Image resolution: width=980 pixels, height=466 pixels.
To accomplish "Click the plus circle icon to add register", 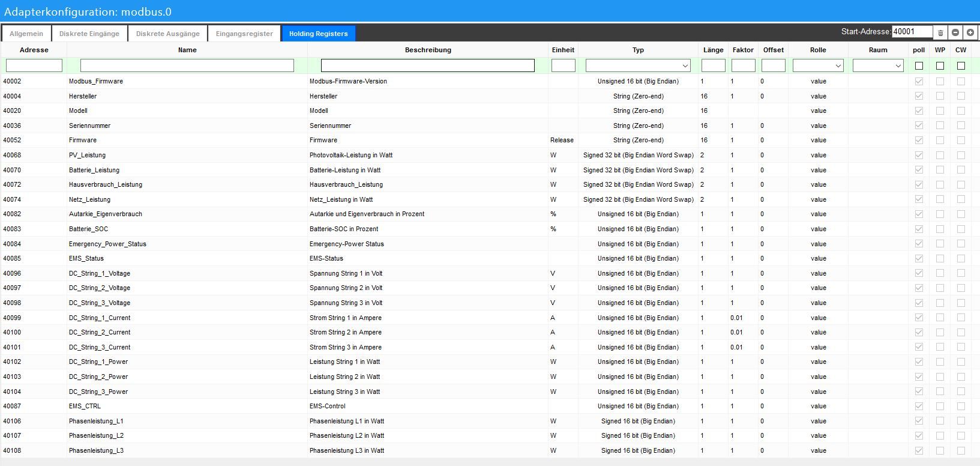I will (970, 32).
